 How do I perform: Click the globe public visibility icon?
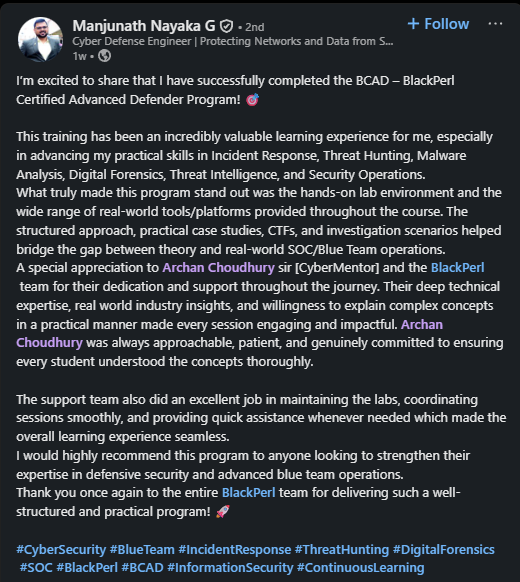point(104,56)
